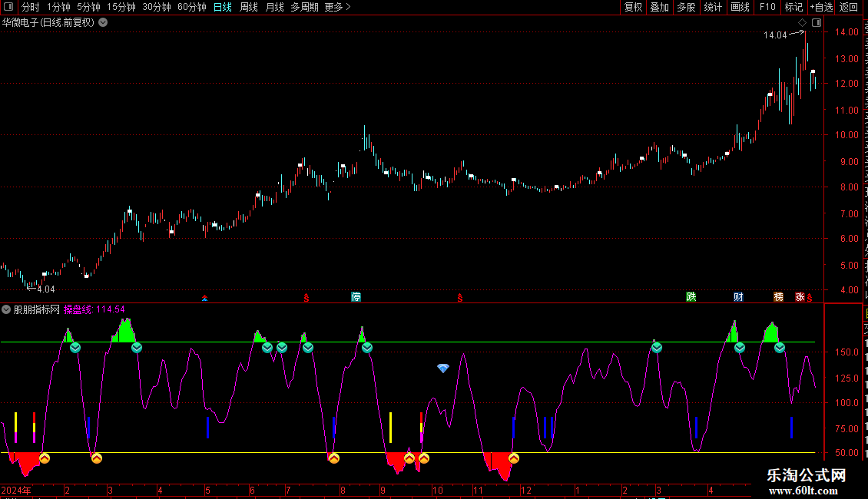Open the 多周期 multi-period view
Image resolution: width=868 pixels, height=499 pixels.
click(304, 7)
